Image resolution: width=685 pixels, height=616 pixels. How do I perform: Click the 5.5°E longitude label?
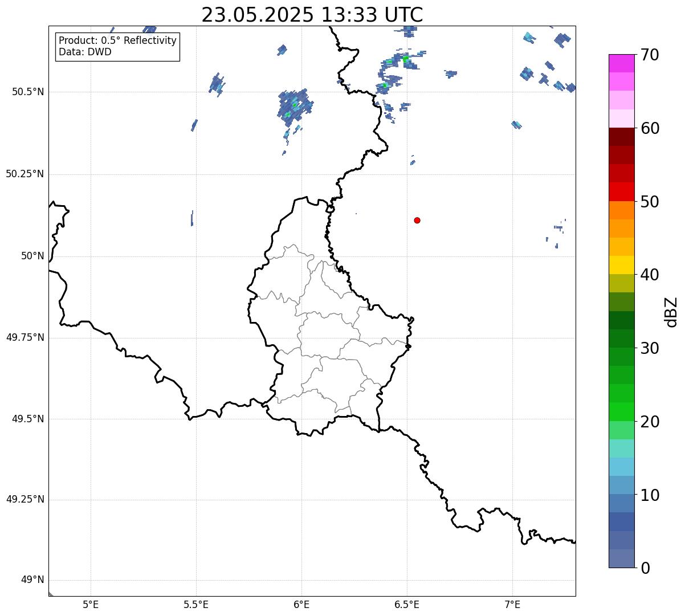[x=196, y=604]
